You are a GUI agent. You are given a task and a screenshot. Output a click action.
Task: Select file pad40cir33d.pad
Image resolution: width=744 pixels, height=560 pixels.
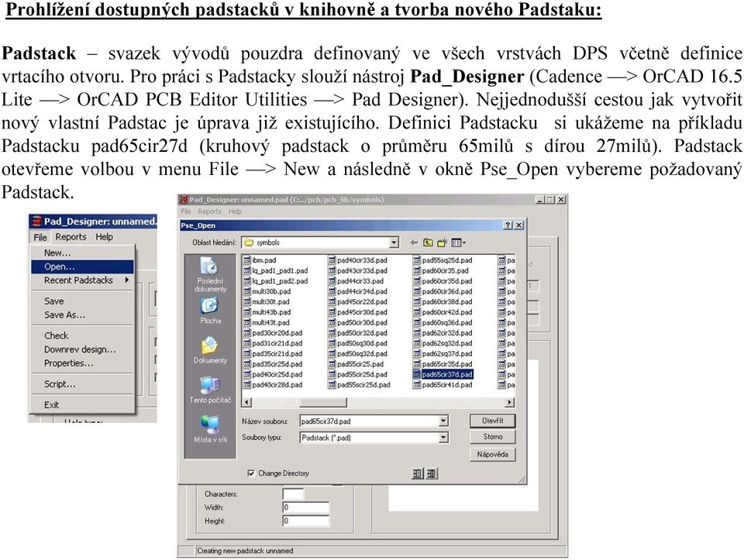pos(358,259)
